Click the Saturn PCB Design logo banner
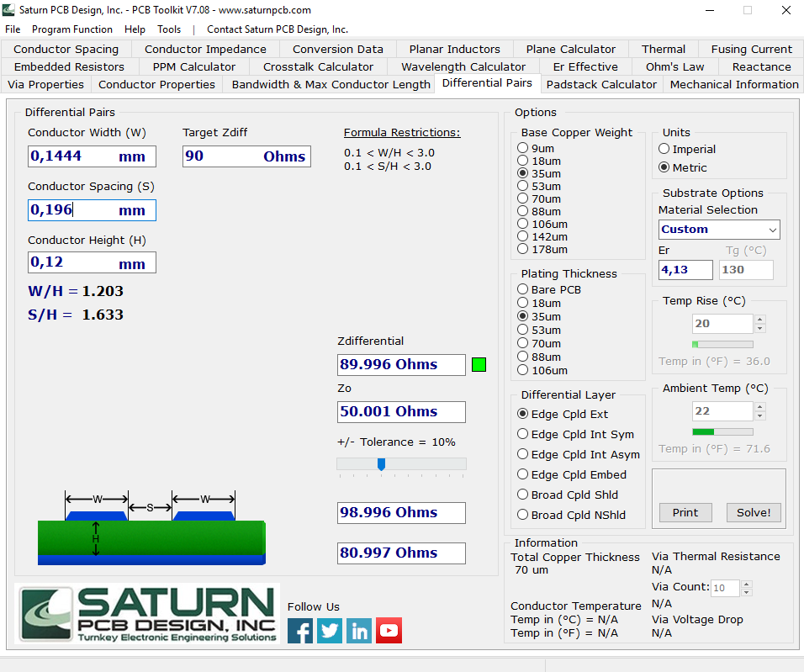This screenshot has height=672, width=804. click(148, 613)
